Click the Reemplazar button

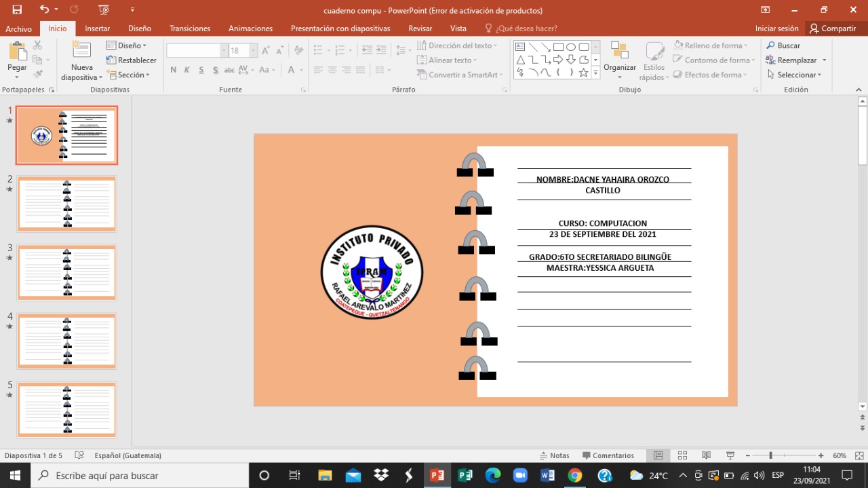(791, 60)
